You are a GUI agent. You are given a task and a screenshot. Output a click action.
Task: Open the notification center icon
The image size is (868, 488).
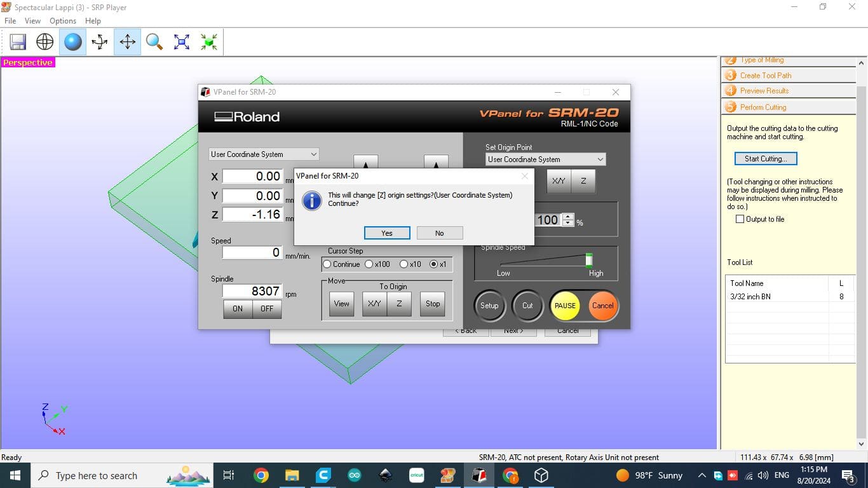(x=848, y=475)
